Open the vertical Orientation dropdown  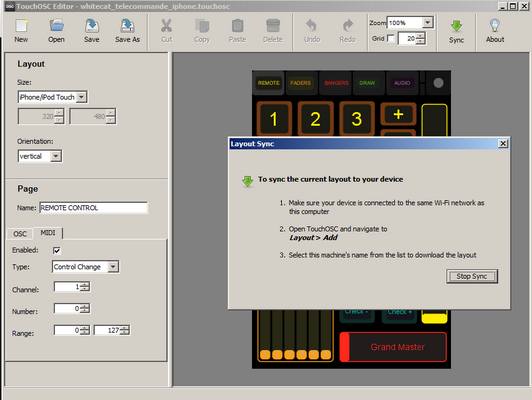coord(56,156)
